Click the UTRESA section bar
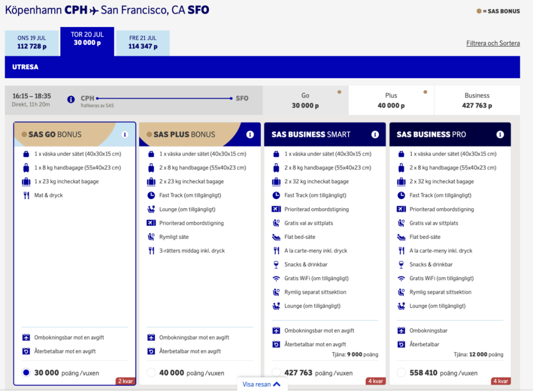The image size is (533, 392). click(262, 67)
